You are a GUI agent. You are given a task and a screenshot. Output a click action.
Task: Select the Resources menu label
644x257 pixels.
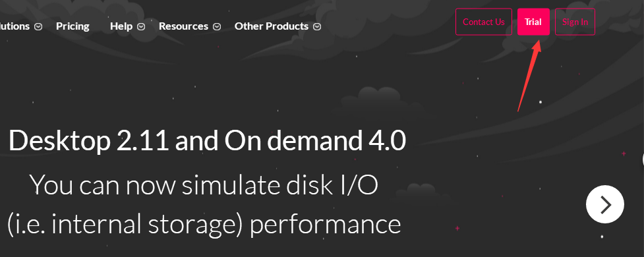coord(184,26)
